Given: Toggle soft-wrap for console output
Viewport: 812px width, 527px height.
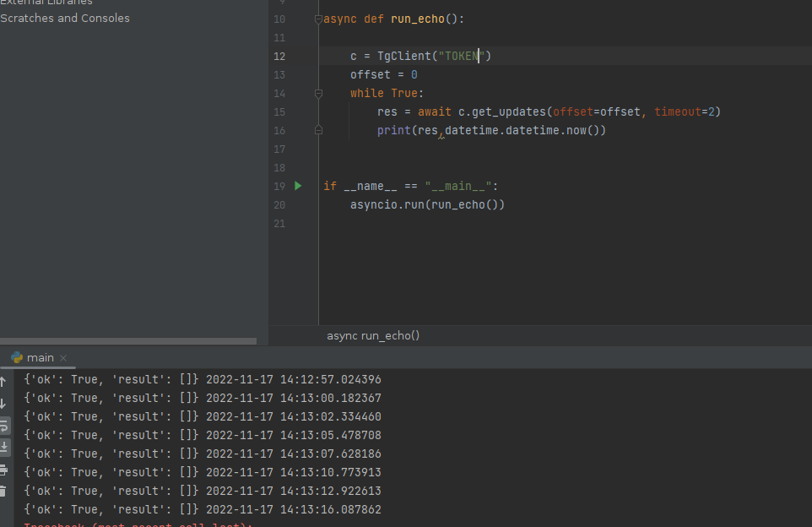Looking at the screenshot, I should [5, 426].
